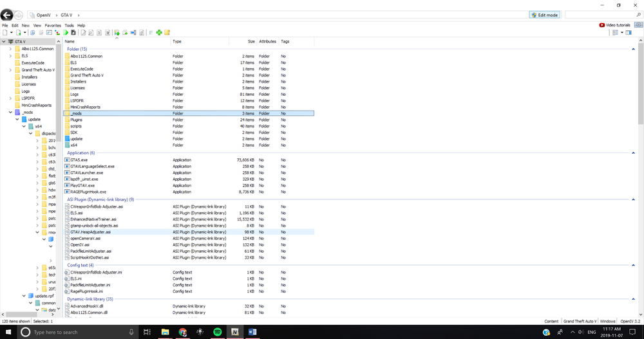Select the MiniCrashReports tree item
The height and width of the screenshot is (339, 644).
[36, 105]
